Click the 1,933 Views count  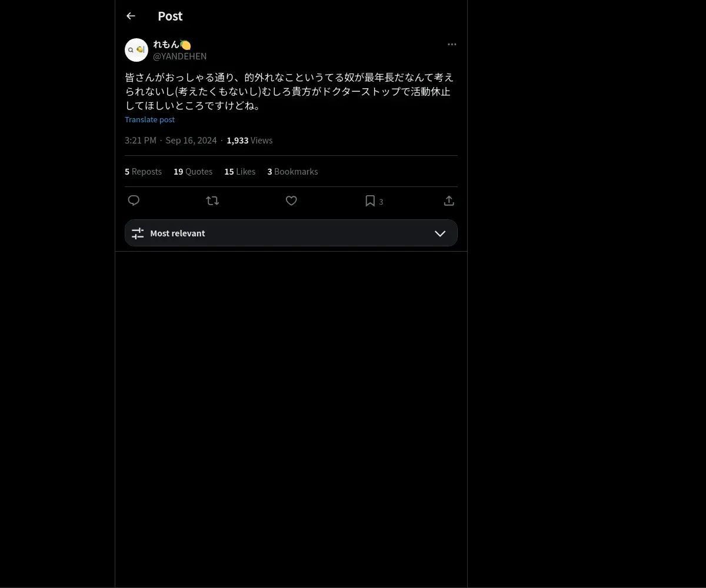click(x=249, y=141)
